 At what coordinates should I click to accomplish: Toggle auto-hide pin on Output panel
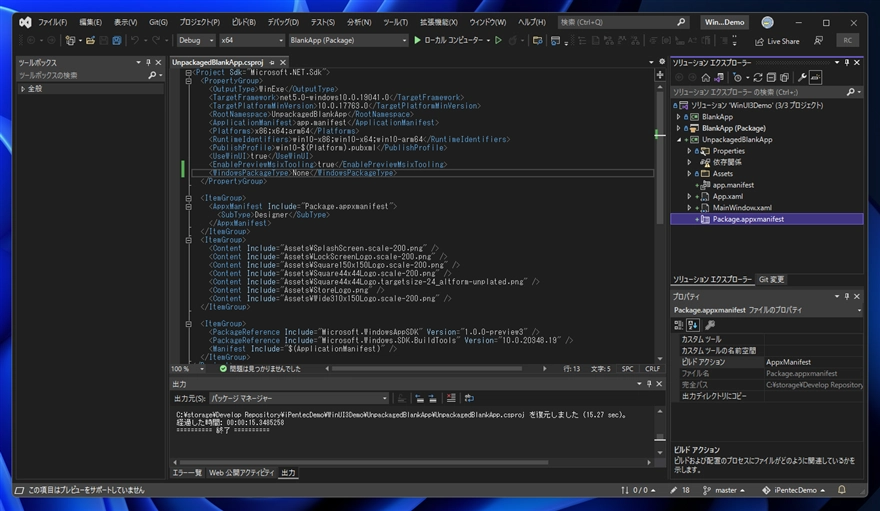pos(649,384)
